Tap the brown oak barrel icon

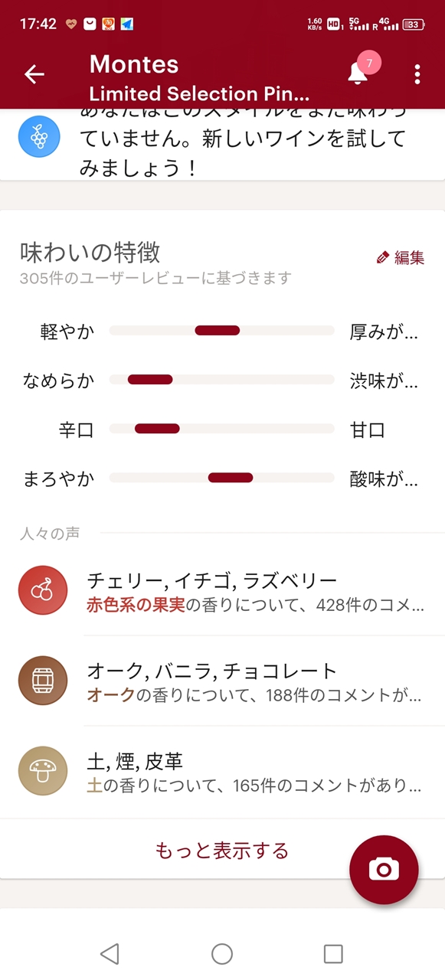[43, 681]
